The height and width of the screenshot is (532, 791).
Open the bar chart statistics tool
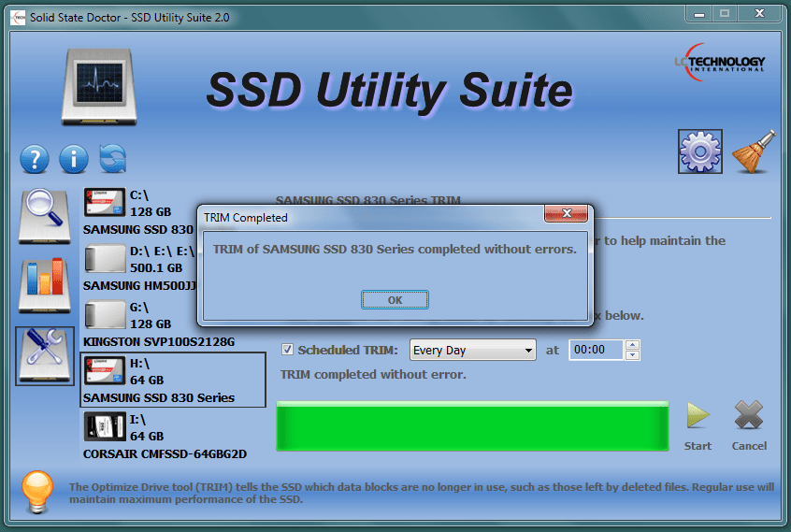coord(44,285)
